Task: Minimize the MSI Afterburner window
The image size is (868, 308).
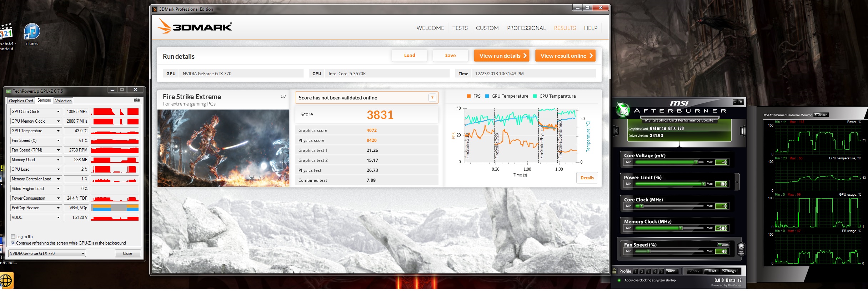Action: tap(735, 102)
